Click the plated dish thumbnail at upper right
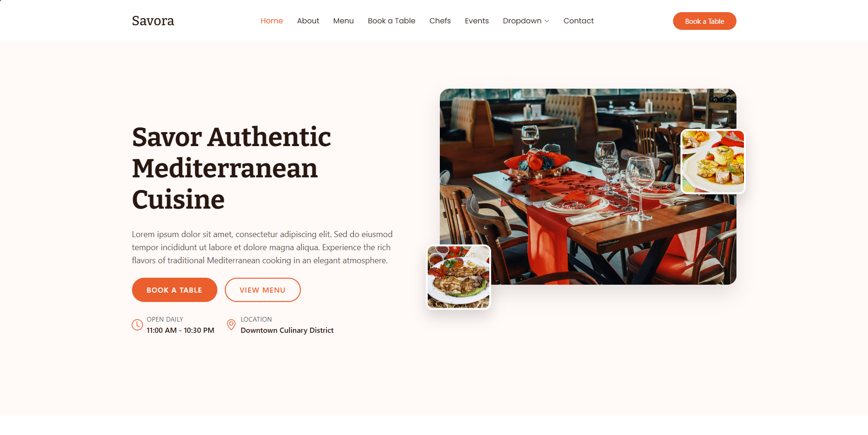Screen dimensions: 868x435 (x=713, y=161)
